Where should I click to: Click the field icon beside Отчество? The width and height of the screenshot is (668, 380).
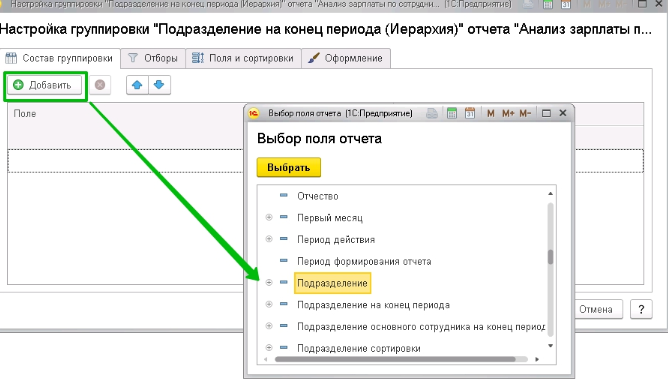click(x=284, y=196)
